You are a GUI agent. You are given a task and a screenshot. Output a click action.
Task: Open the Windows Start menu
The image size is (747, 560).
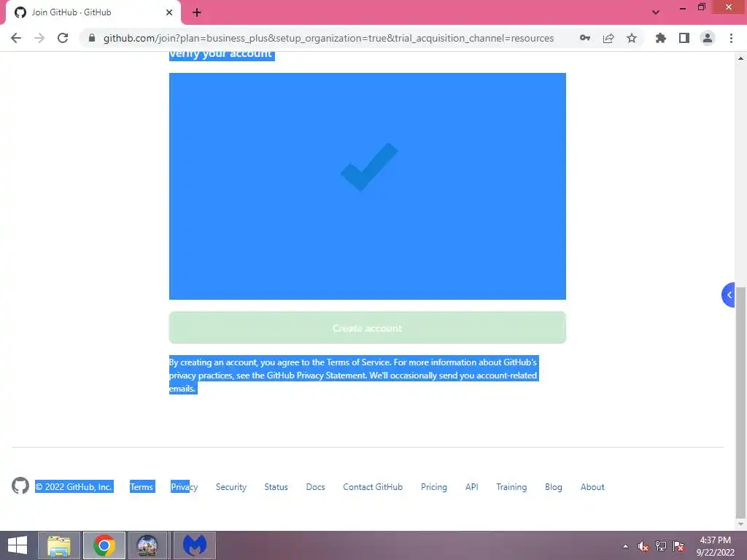click(18, 545)
